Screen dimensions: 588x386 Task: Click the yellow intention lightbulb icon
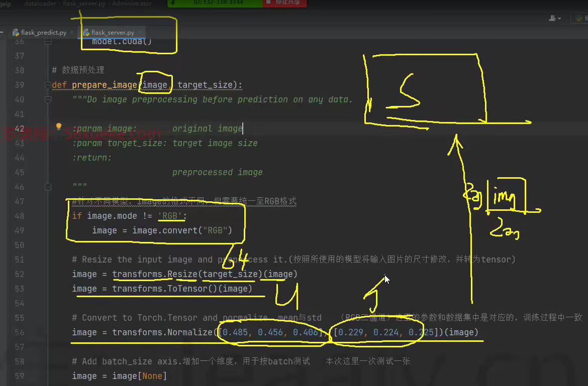click(58, 126)
